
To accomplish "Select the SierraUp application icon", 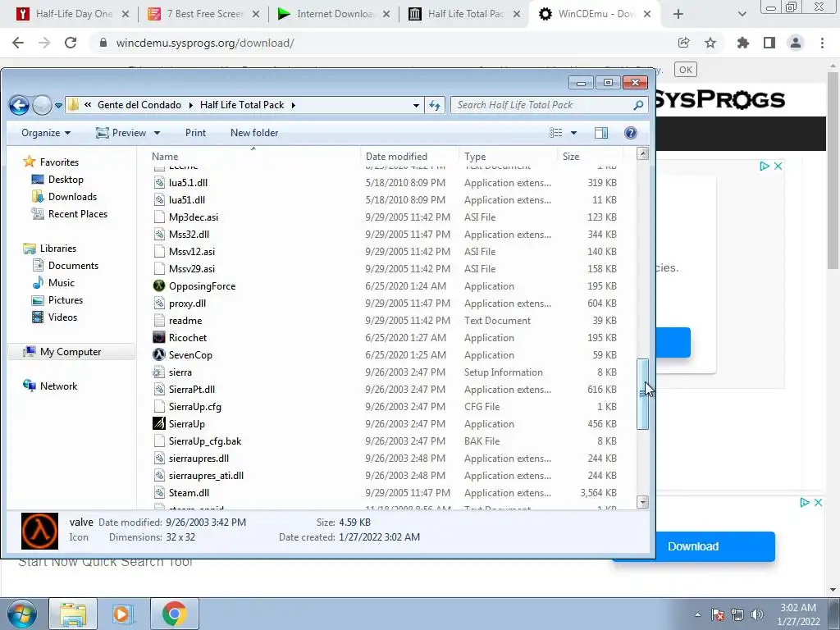I will pyautogui.click(x=159, y=424).
